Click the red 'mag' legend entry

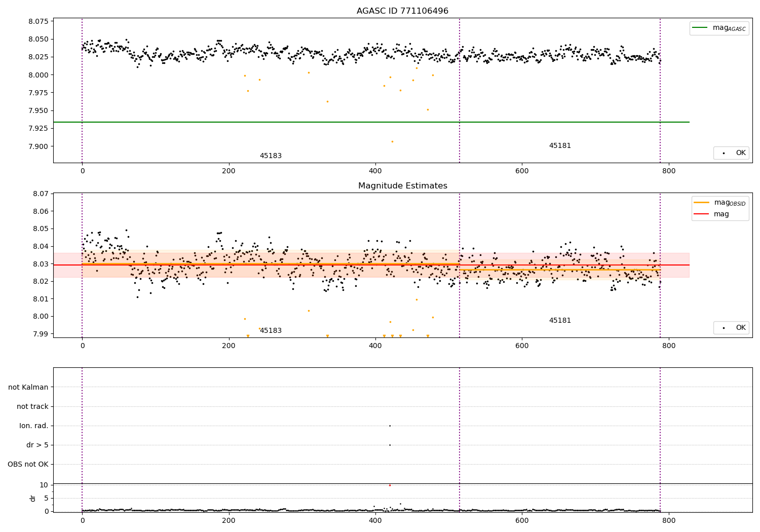pos(711,214)
